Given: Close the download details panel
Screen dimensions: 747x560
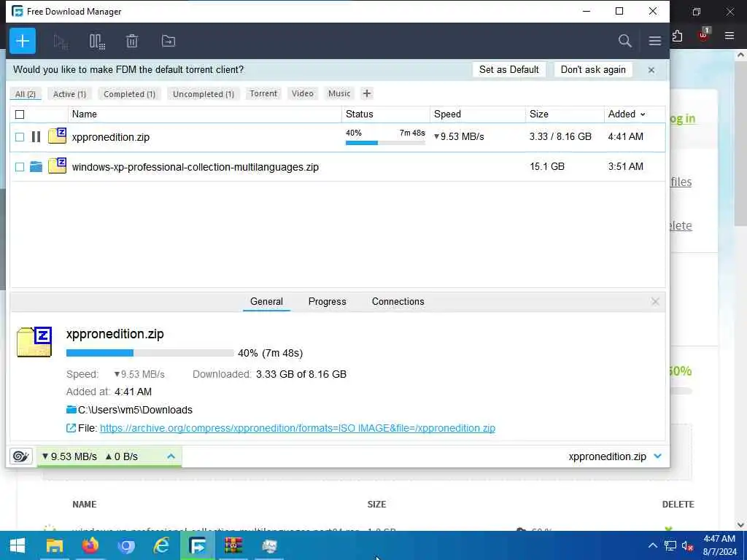Looking at the screenshot, I should coord(655,301).
